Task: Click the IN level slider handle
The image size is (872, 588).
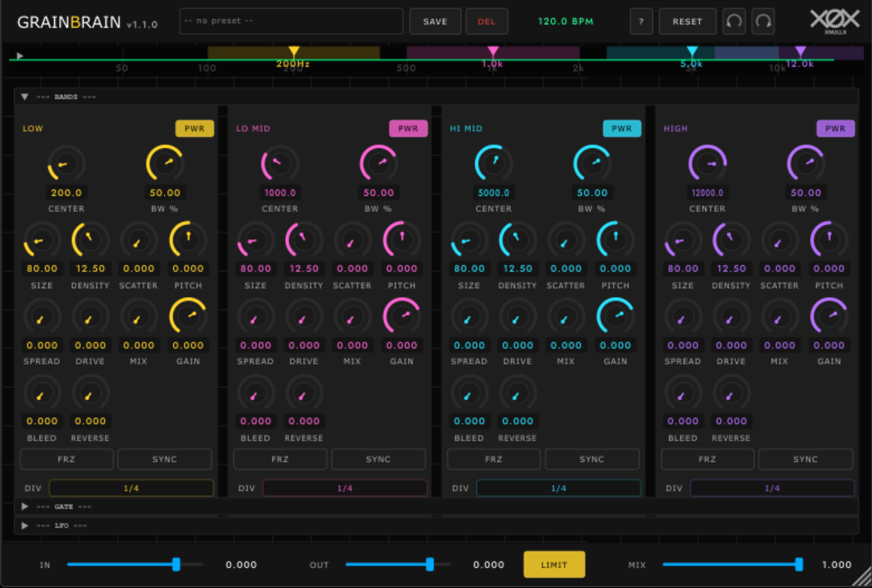Action: 176,565
